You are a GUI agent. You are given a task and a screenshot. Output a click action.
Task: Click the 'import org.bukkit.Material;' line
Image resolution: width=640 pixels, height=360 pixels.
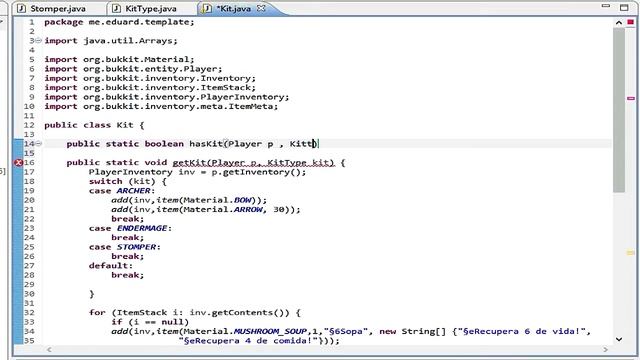pyautogui.click(x=119, y=60)
